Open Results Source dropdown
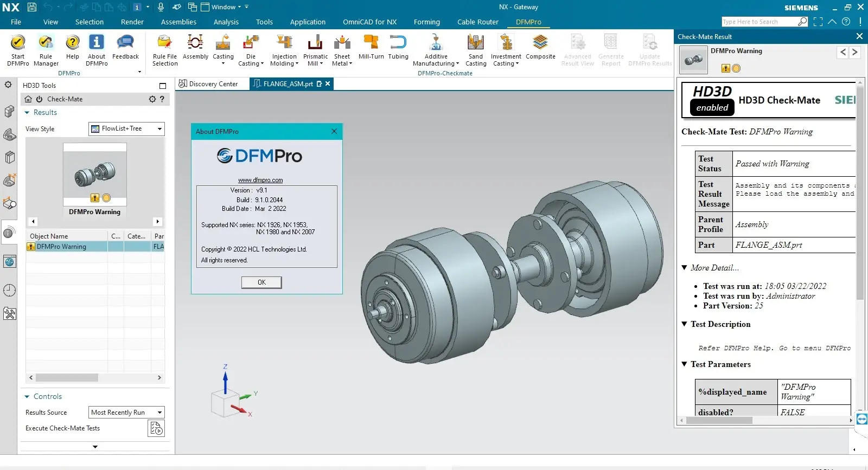The width and height of the screenshot is (868, 470). pos(126,413)
